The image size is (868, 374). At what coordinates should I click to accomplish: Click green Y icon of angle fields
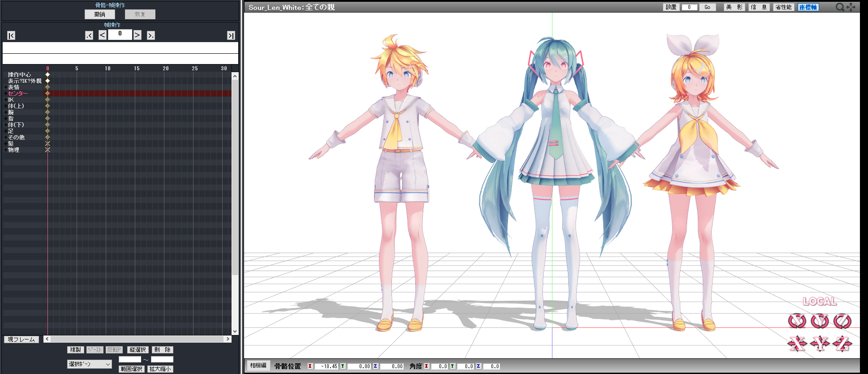click(x=452, y=366)
